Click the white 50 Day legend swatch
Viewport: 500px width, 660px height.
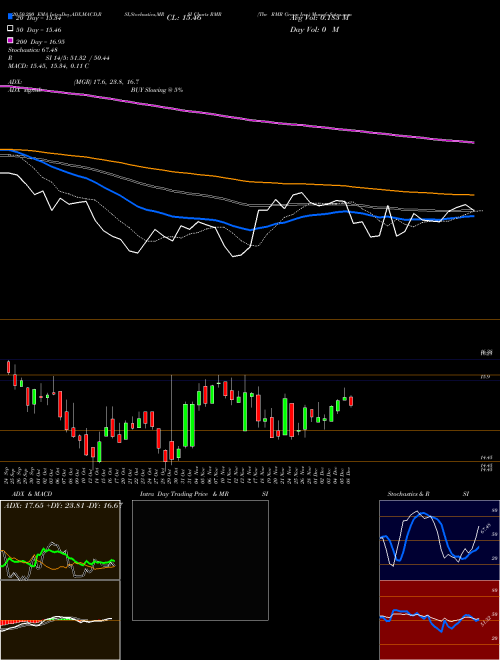pyautogui.click(x=10, y=29)
